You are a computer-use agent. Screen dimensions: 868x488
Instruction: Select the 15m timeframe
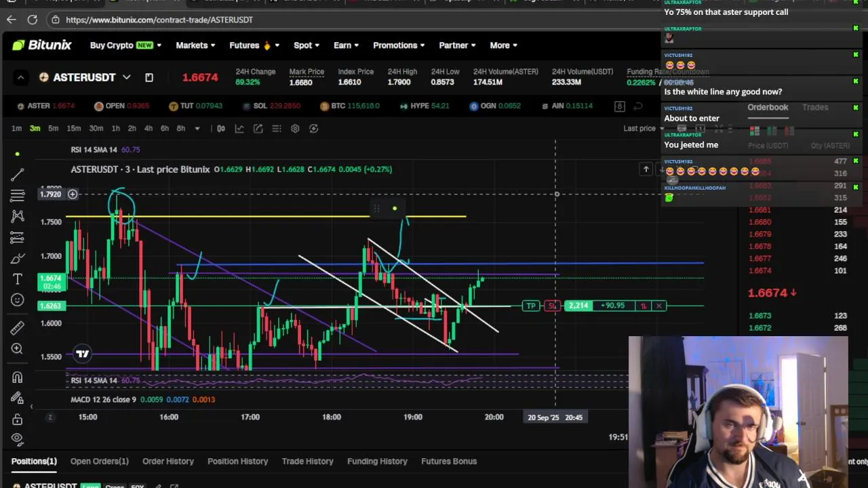(73, 128)
